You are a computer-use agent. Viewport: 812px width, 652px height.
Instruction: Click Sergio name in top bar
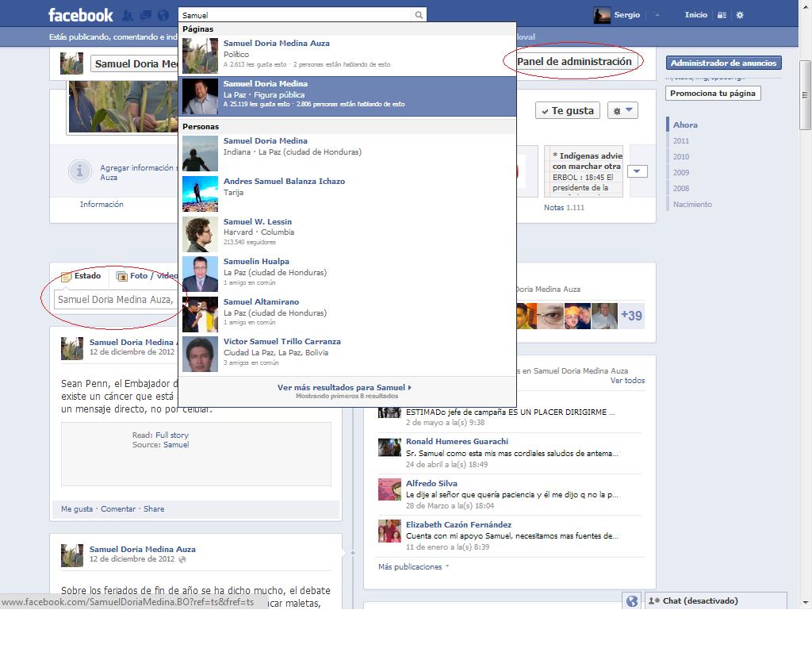click(627, 15)
